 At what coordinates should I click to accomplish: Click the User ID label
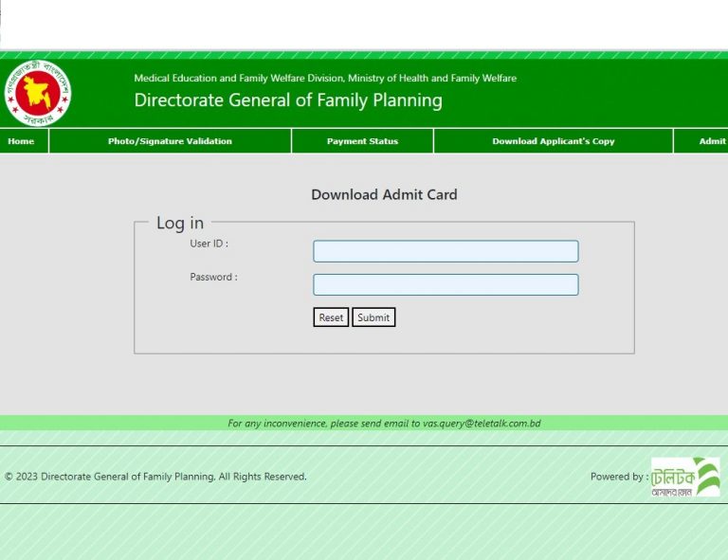pyautogui.click(x=209, y=244)
